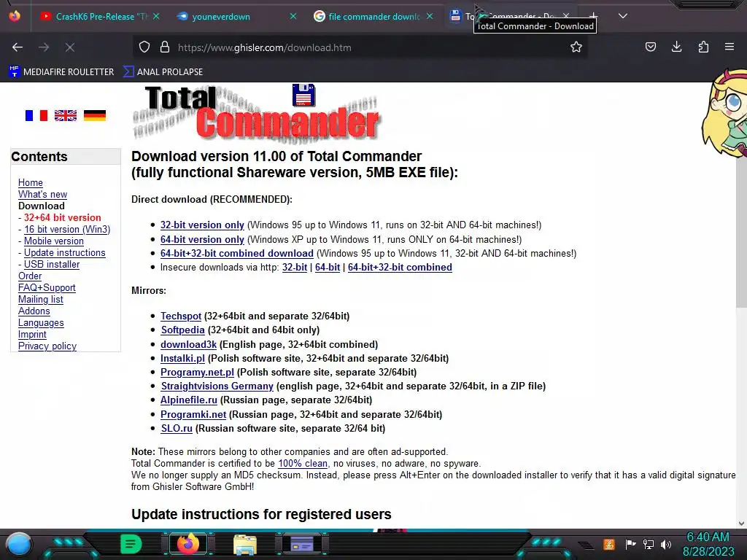The height and width of the screenshot is (560, 747).
Task: Open FAQ+Support sidebar link
Action: [47, 287]
